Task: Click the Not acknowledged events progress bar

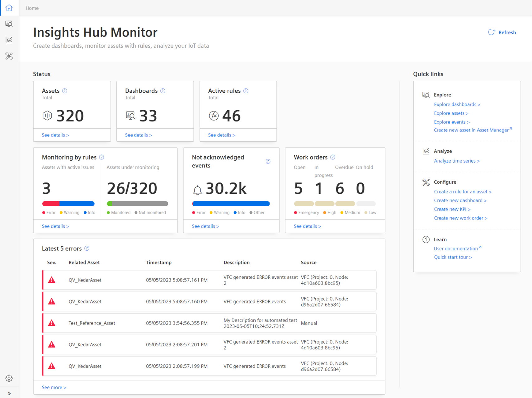Action: [231, 203]
